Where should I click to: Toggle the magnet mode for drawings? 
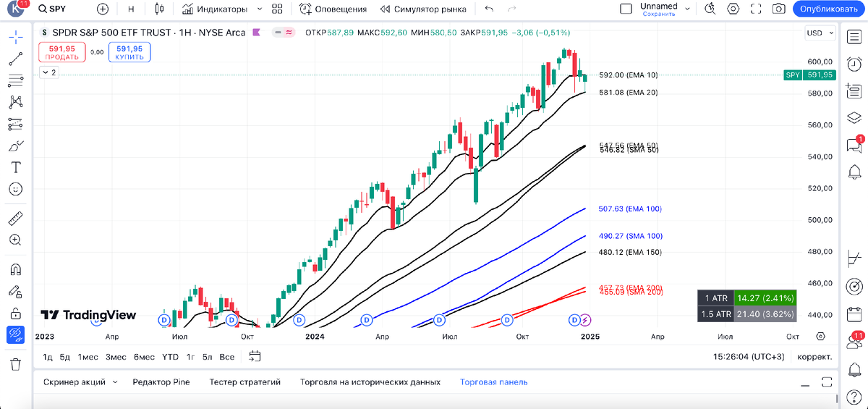point(15,270)
